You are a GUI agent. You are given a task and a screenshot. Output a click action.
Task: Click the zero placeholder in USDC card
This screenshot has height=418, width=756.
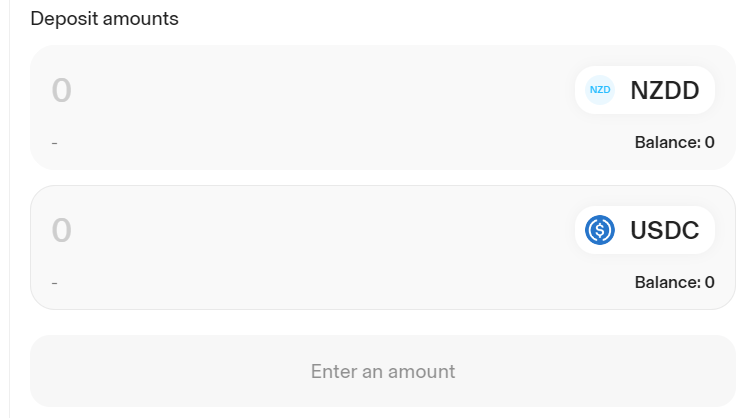point(62,231)
